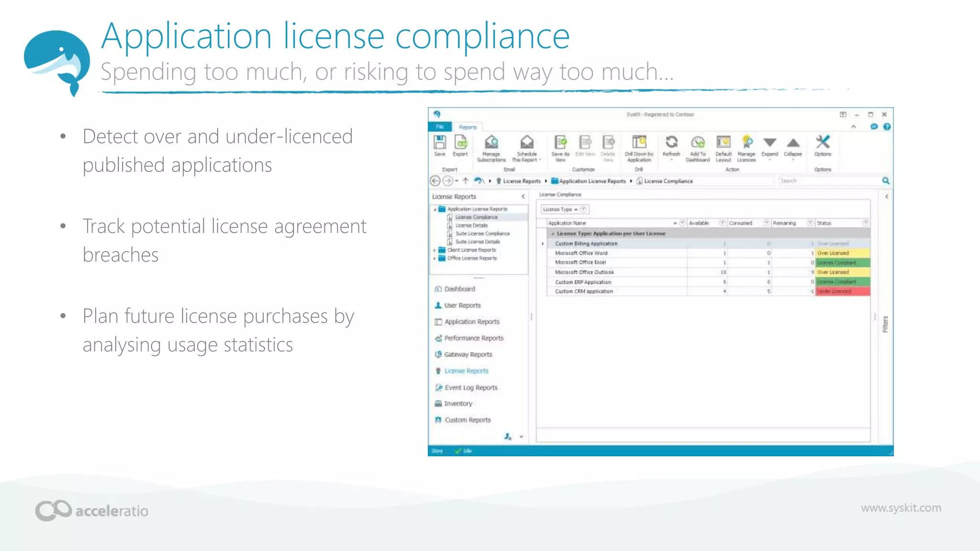The width and height of the screenshot is (980, 551).
Task: Open Performance Reports in the sidebar
Action: 469,338
